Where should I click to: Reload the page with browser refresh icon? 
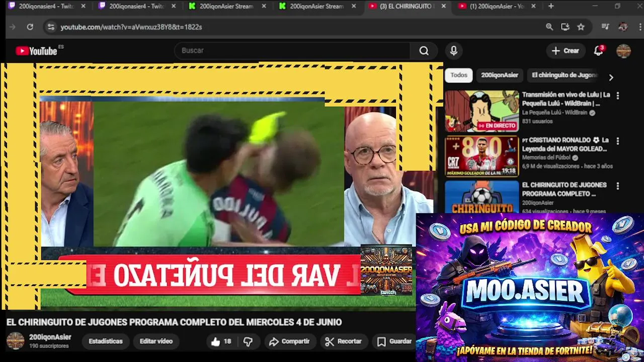click(x=30, y=27)
